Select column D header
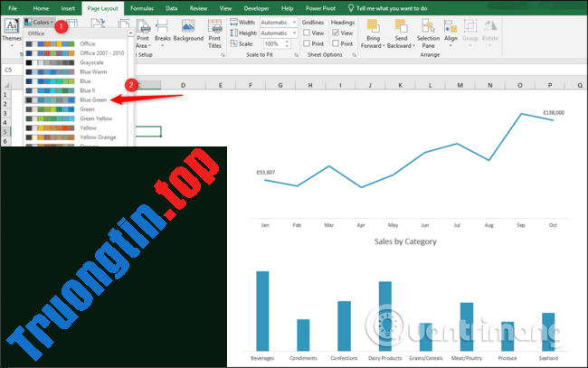The height and width of the screenshot is (368, 588). tap(183, 85)
